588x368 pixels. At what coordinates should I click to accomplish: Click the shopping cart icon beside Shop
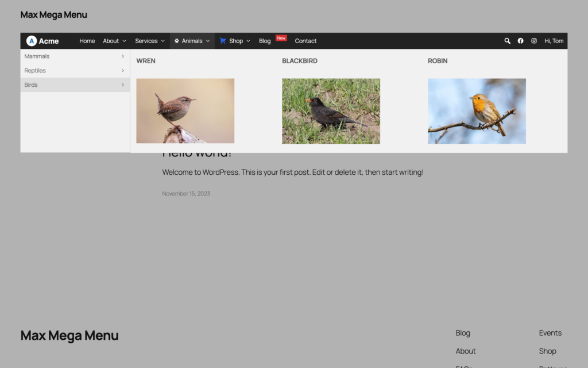tap(223, 41)
